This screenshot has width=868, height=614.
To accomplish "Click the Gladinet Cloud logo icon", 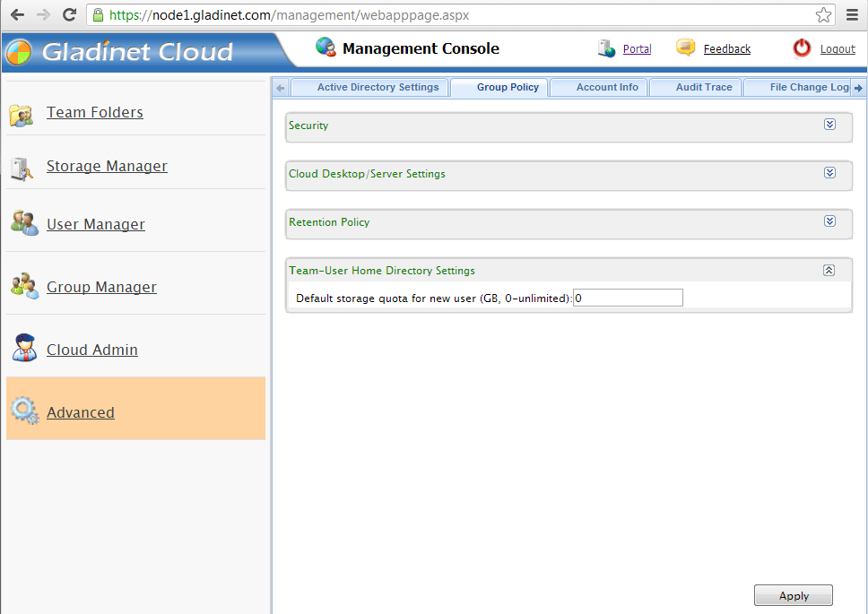I will pyautogui.click(x=18, y=53).
